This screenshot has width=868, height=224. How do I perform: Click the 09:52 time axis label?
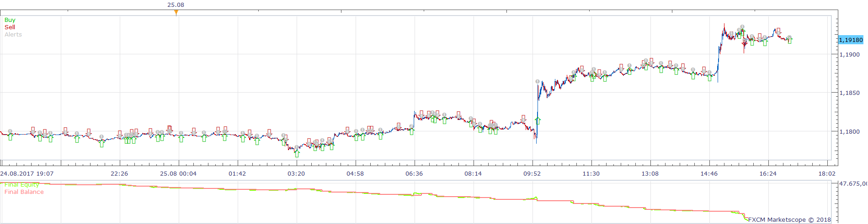pos(532,174)
